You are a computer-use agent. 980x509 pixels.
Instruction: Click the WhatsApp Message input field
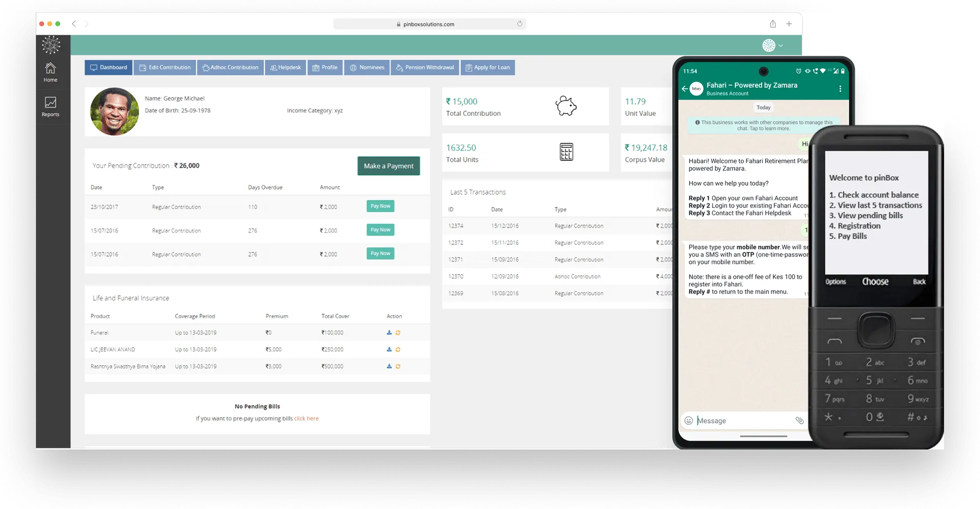tap(743, 421)
